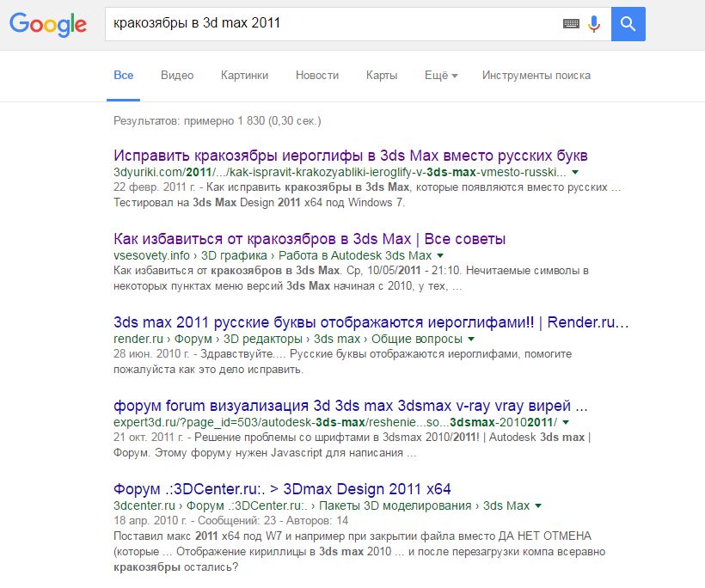Switch to the Картинки tab
Screen dimensions: 705x588
(x=244, y=75)
